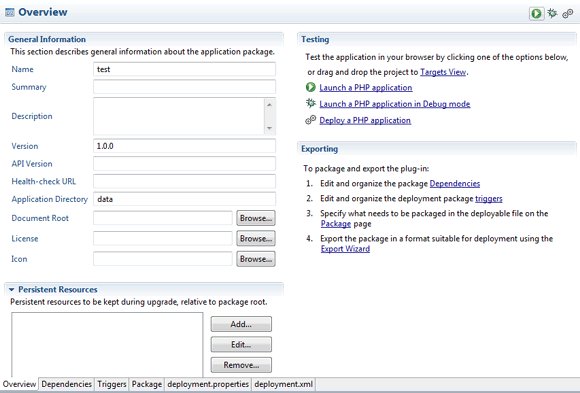Open the Triggers tab

(112, 384)
